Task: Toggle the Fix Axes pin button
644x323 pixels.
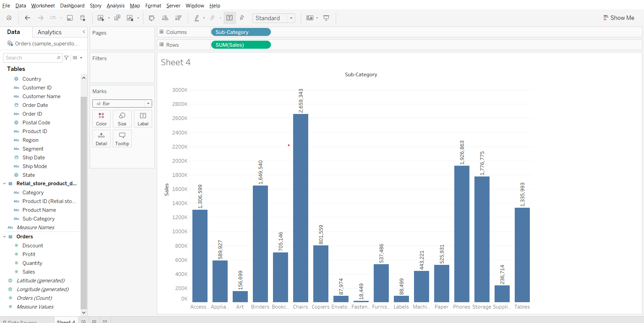Action: (242, 18)
